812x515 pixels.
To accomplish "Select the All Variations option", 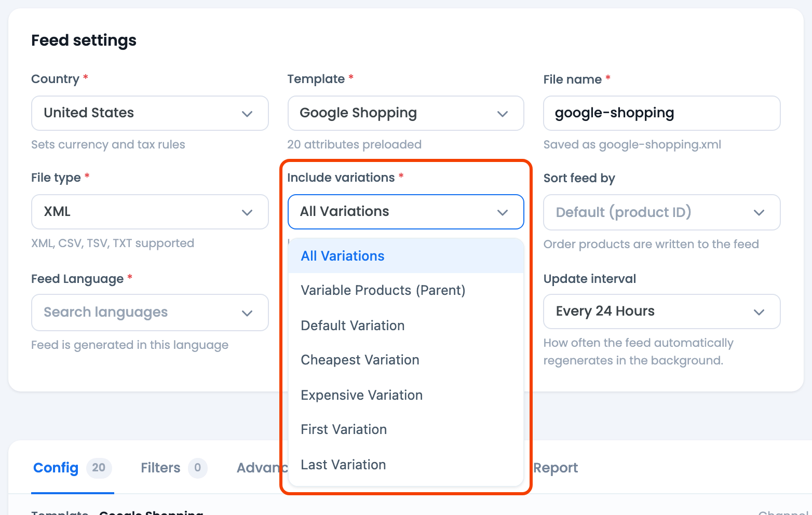I will pyautogui.click(x=406, y=256).
